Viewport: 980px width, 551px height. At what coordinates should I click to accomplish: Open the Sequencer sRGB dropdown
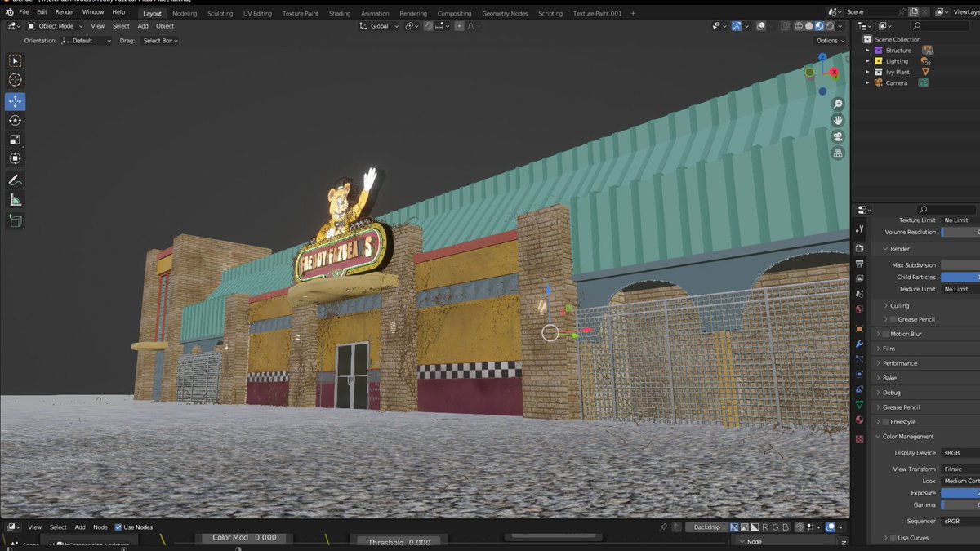click(960, 521)
